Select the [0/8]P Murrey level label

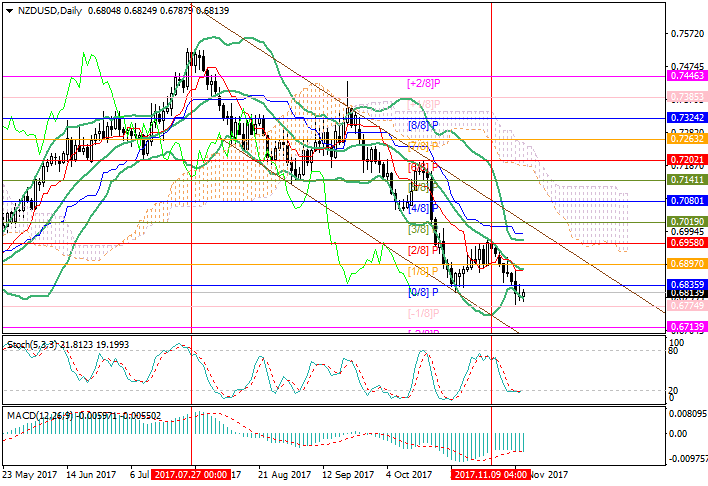pos(424,293)
